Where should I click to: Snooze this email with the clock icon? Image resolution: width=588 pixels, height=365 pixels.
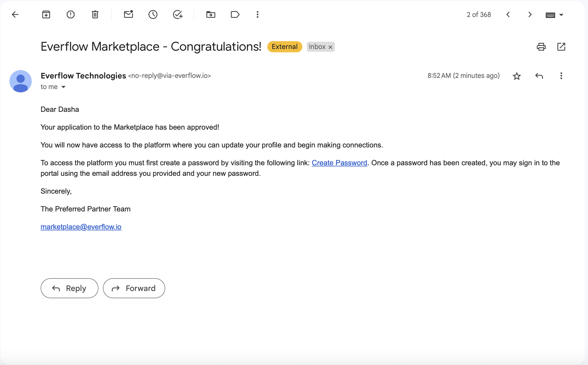[153, 14]
